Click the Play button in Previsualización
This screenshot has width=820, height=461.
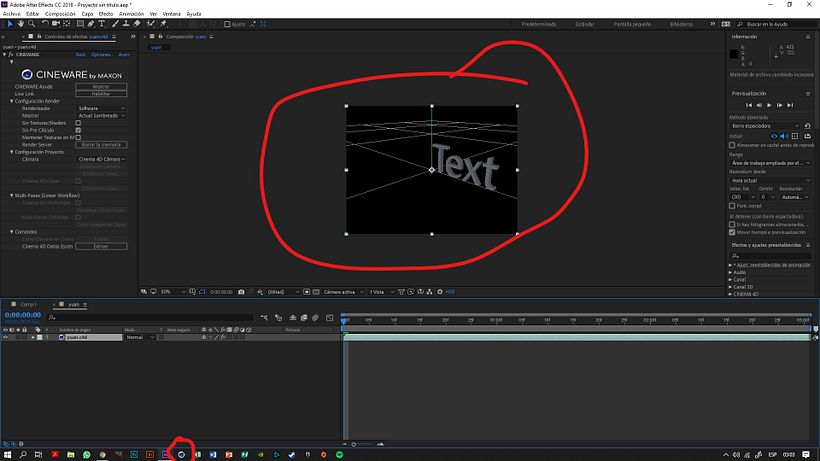(x=769, y=105)
